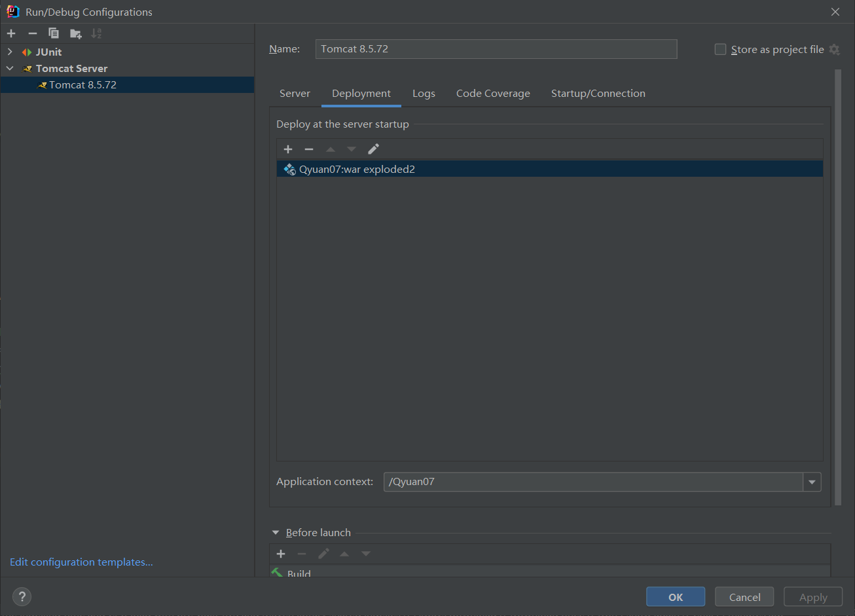Edit the Before launch task
The width and height of the screenshot is (855, 616).
point(323,554)
